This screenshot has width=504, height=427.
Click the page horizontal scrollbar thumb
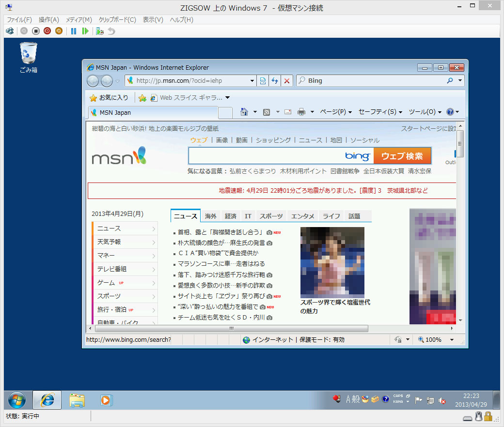pyautogui.click(x=232, y=328)
